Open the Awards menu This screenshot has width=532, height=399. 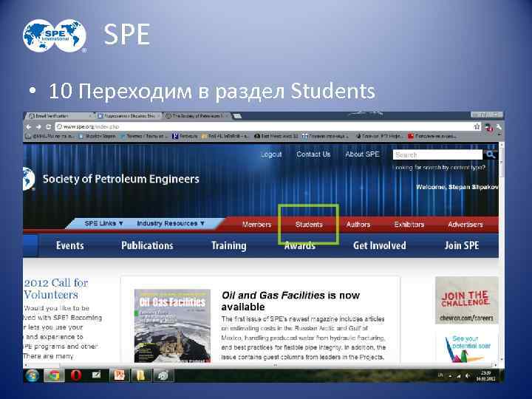pos(299,245)
